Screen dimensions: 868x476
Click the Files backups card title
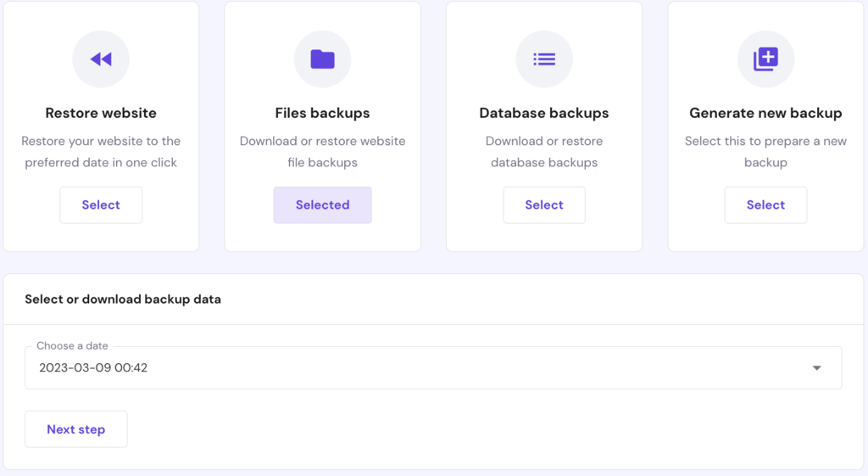pos(322,113)
